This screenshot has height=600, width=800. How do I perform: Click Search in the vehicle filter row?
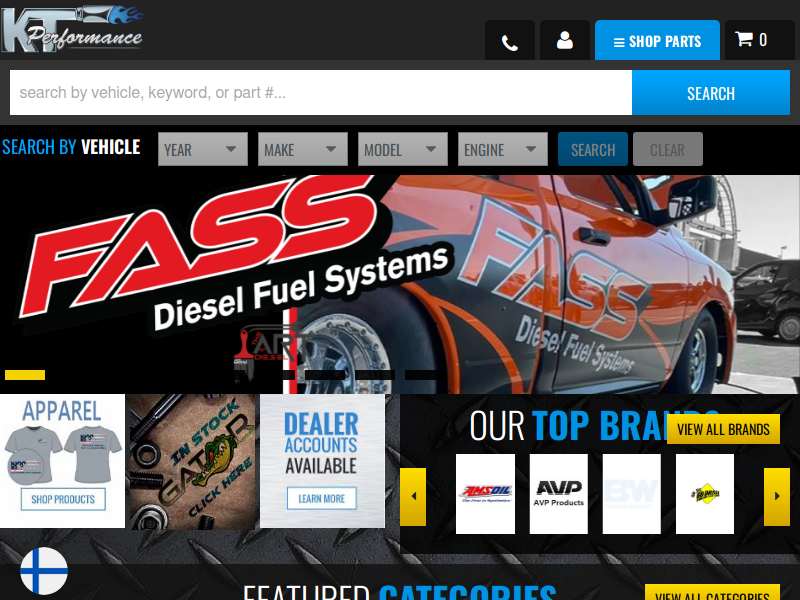(593, 149)
